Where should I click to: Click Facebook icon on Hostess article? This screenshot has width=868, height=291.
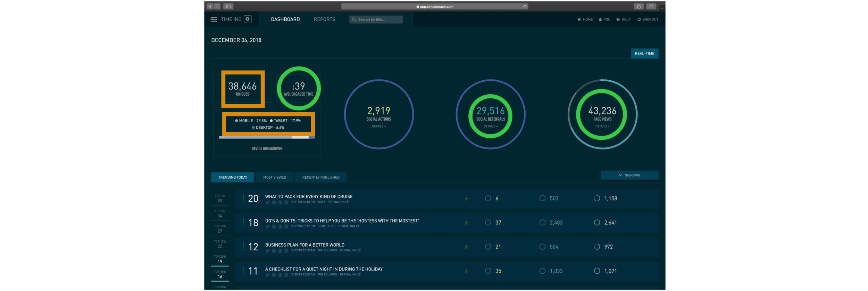[274, 227]
